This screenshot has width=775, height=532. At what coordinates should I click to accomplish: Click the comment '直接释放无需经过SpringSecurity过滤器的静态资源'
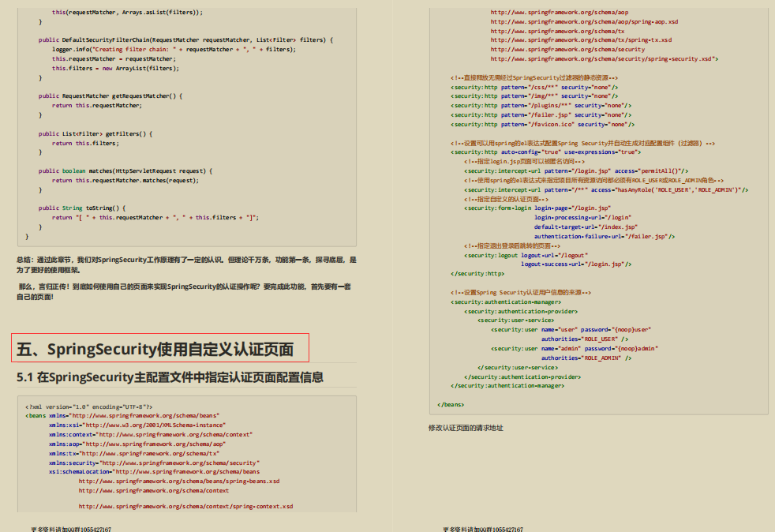point(534,78)
